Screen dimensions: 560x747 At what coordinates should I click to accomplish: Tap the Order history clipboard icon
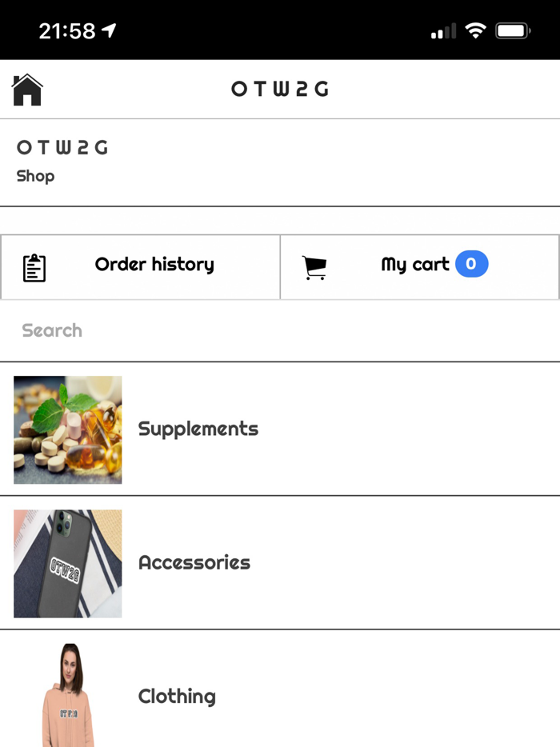[x=34, y=268]
